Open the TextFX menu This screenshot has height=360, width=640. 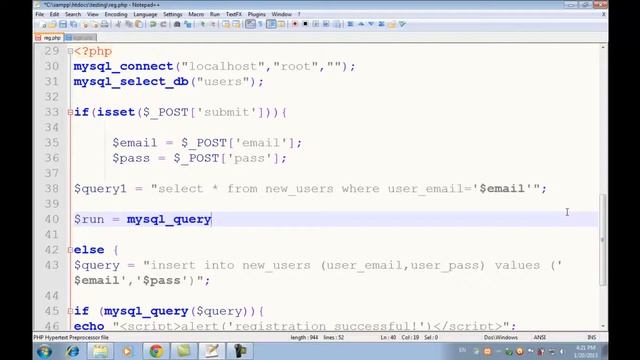coord(234,14)
